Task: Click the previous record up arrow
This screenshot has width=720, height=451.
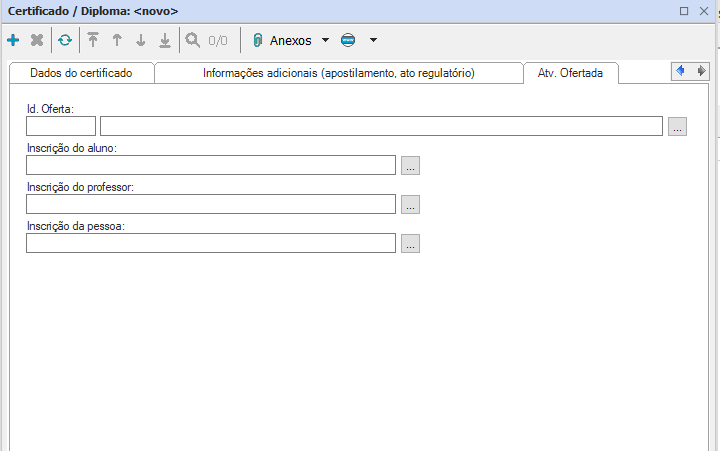Action: [117, 41]
